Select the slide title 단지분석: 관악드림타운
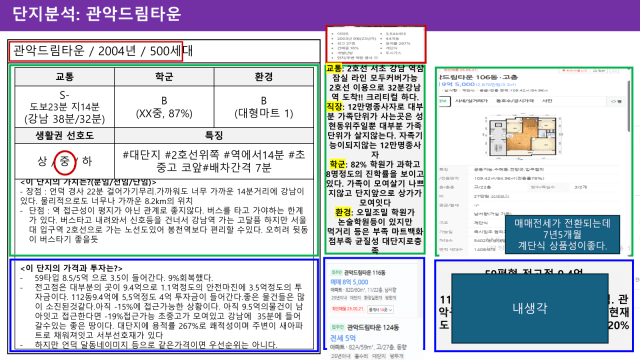The image size is (640, 360). [96, 14]
